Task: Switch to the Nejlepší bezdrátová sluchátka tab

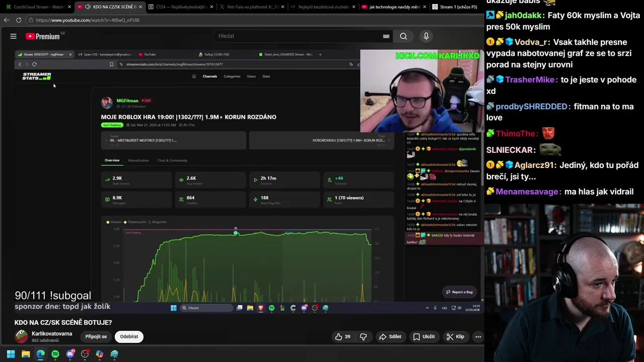Action: click(x=323, y=7)
